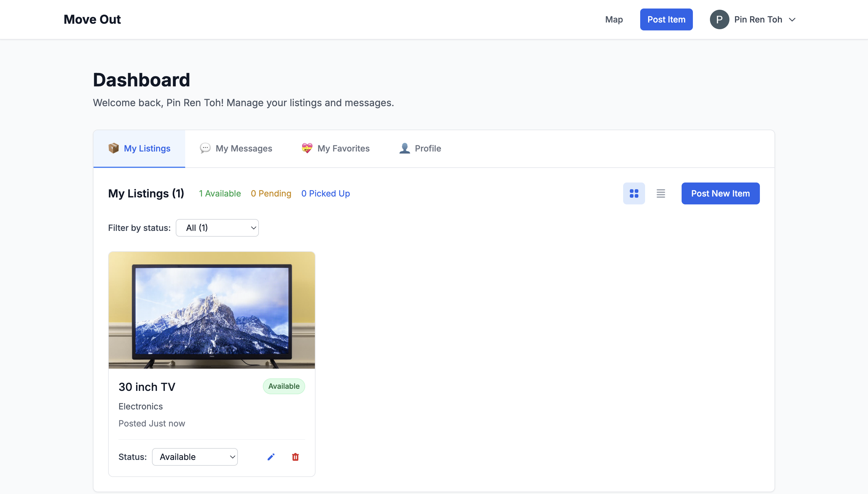Click the Move Out logo

[x=92, y=19]
